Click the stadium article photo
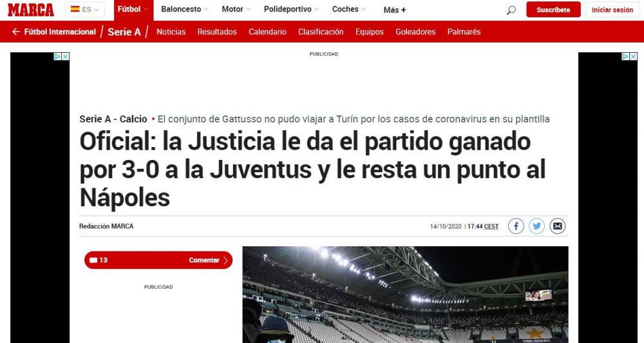Screen dimensions: 644x343 405,295
